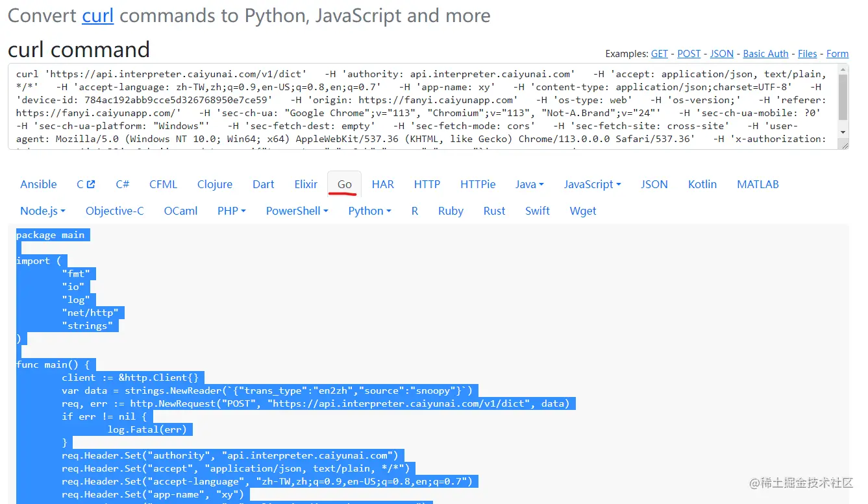Screen dimensions: 868x504
Task: Switch to the Kotlin tab
Action: tap(702, 184)
